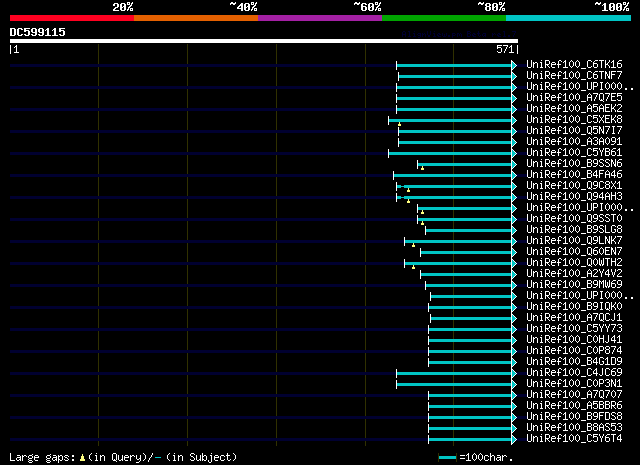Select the UniRef100_Q94AH3 label
Screen dimensions: 640x465
click(x=574, y=197)
